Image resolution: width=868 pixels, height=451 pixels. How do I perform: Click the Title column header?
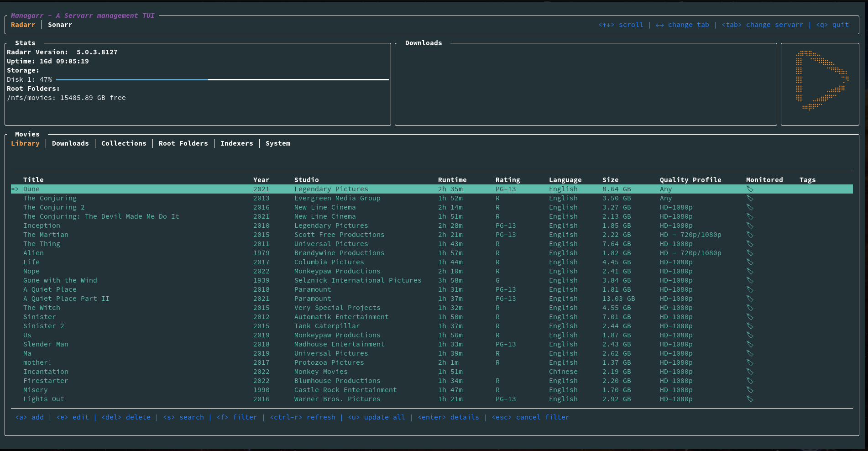coord(33,180)
